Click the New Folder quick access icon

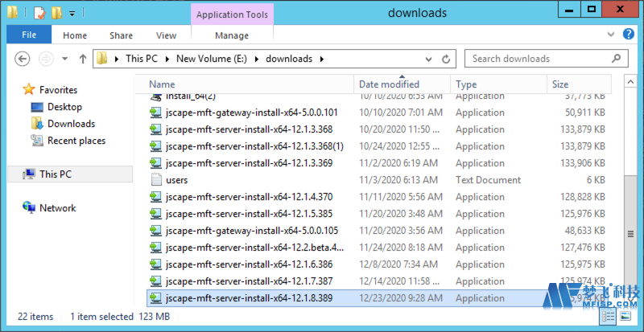pyautogui.click(x=56, y=13)
